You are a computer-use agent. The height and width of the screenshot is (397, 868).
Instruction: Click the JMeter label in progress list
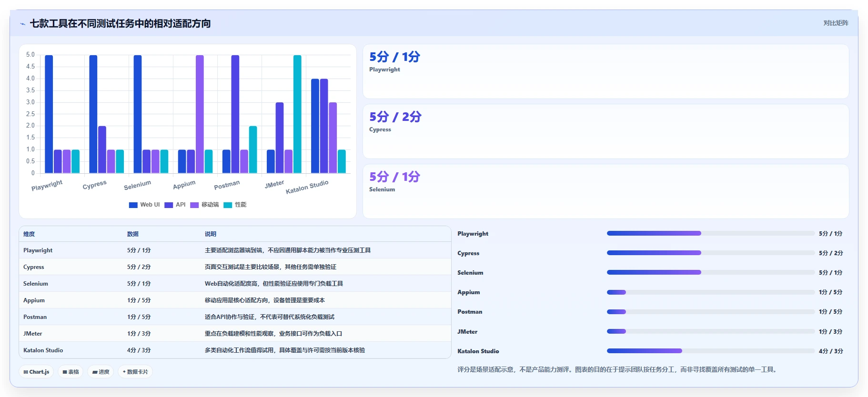pyautogui.click(x=467, y=331)
